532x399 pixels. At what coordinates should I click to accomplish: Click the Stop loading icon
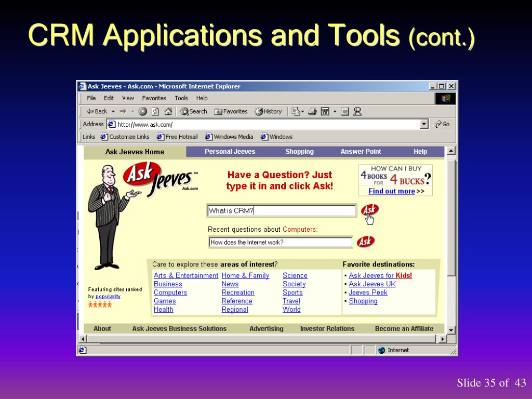click(143, 111)
